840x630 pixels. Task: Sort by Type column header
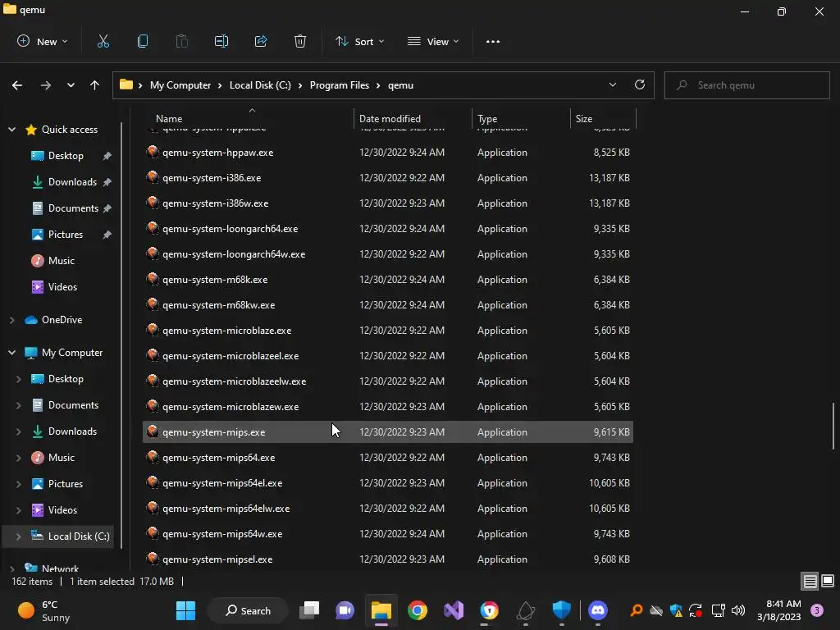[x=521, y=118]
